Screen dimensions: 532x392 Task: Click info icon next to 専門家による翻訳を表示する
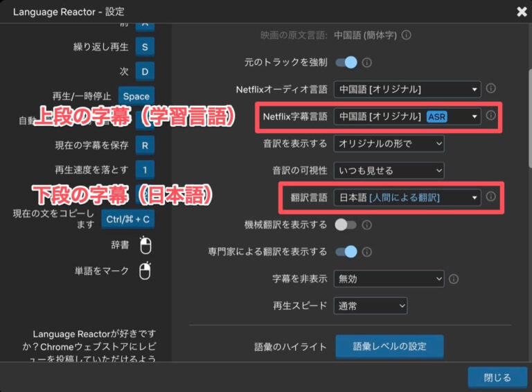(x=366, y=251)
